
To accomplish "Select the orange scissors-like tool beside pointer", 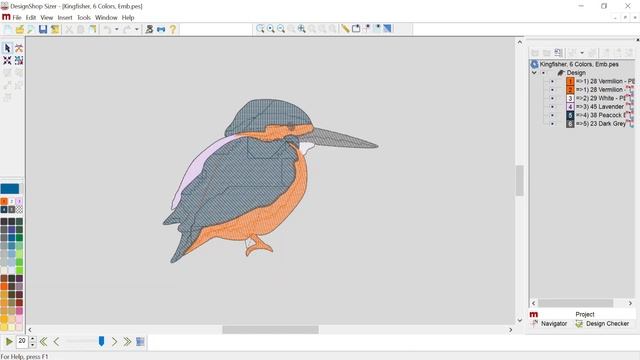I will tap(19, 48).
